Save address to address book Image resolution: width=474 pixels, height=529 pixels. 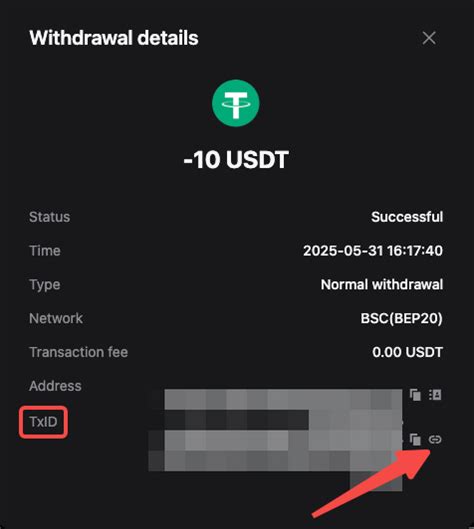click(x=435, y=394)
